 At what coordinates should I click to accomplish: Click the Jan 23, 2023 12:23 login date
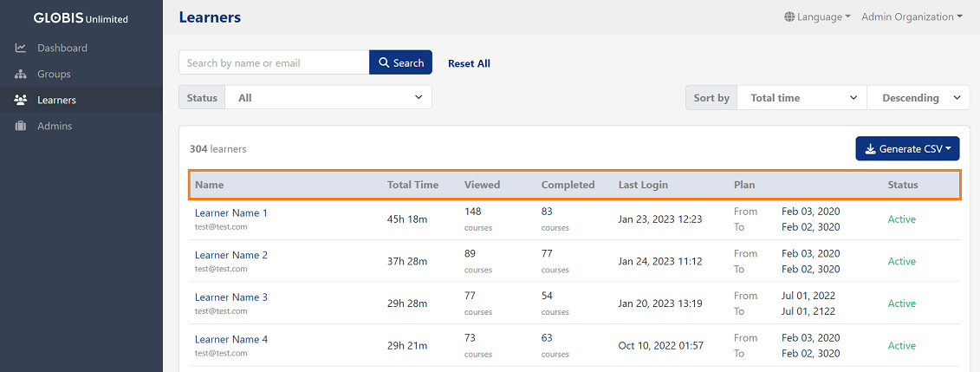pos(660,219)
